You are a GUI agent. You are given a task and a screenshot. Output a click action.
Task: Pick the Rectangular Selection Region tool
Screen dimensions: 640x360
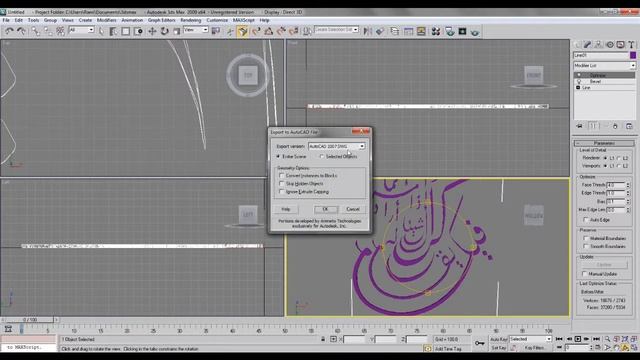point(126,31)
